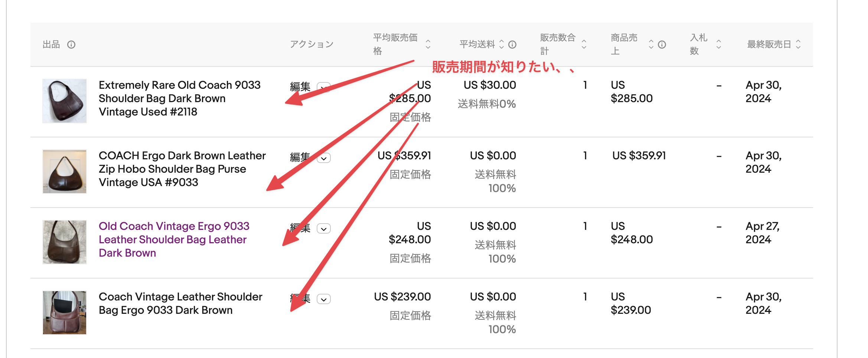Click the info icon beside 平均送料
Screen dimensions: 868x358
click(x=512, y=45)
